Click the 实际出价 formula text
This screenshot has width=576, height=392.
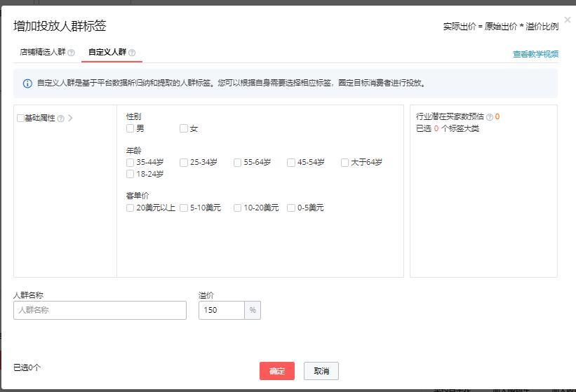tap(501, 27)
